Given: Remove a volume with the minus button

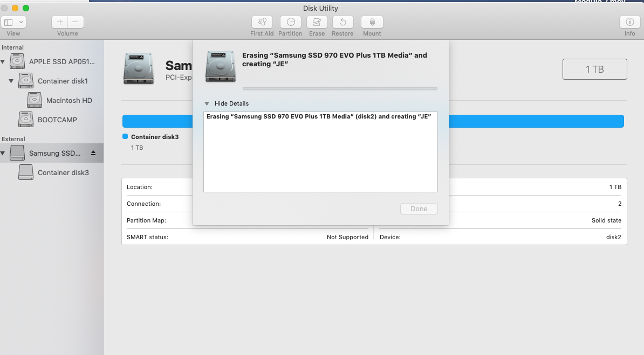Looking at the screenshot, I should [76, 22].
